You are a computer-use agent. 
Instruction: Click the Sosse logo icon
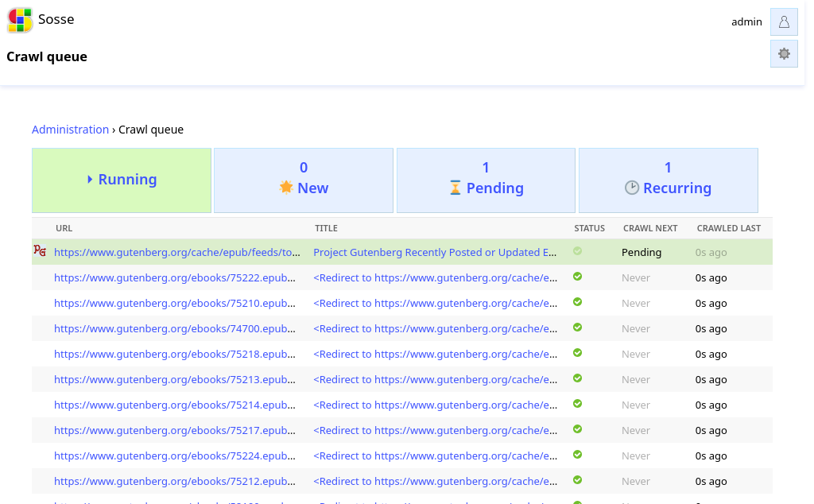(x=20, y=20)
